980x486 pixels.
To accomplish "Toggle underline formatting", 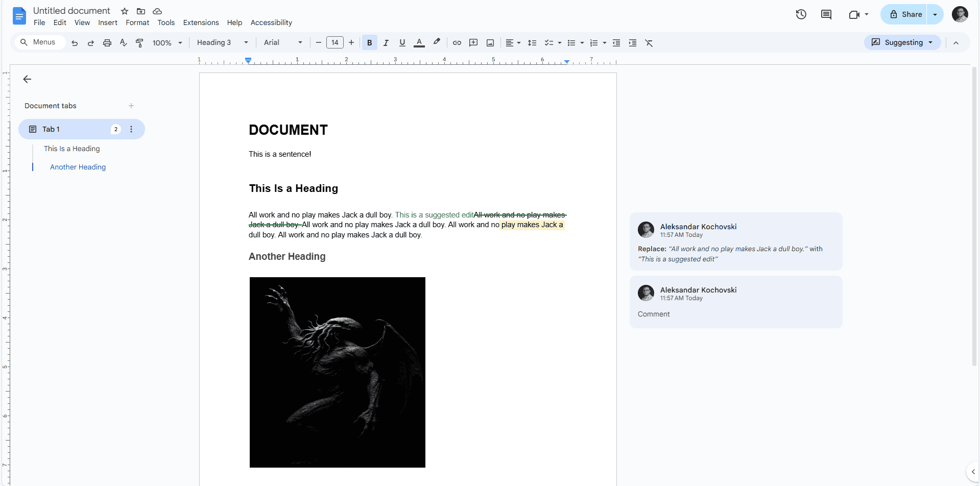I will 402,43.
